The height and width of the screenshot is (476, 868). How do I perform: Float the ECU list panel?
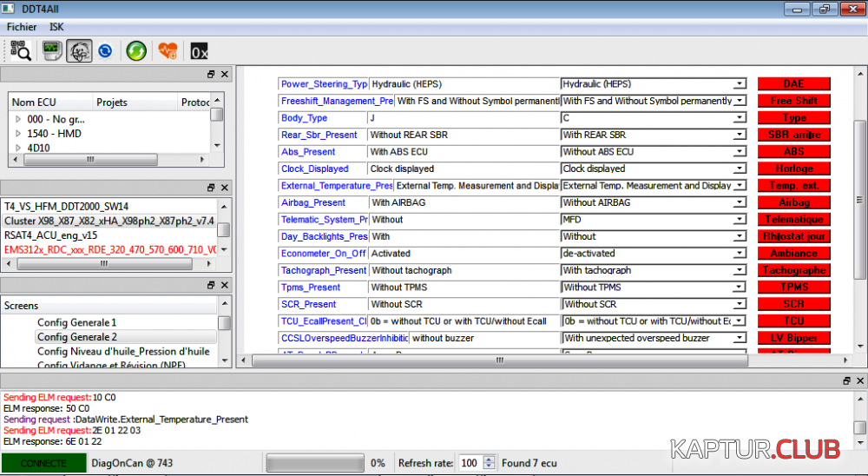pos(211,75)
